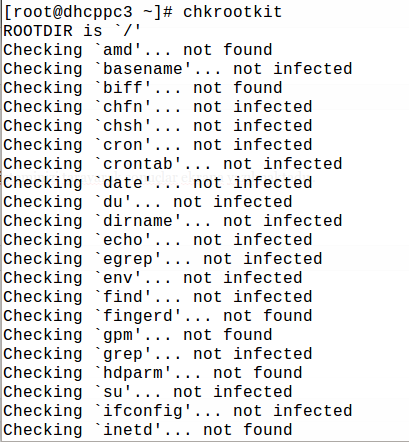
Task: Select the 'inetd' not found line
Action: 148,430
